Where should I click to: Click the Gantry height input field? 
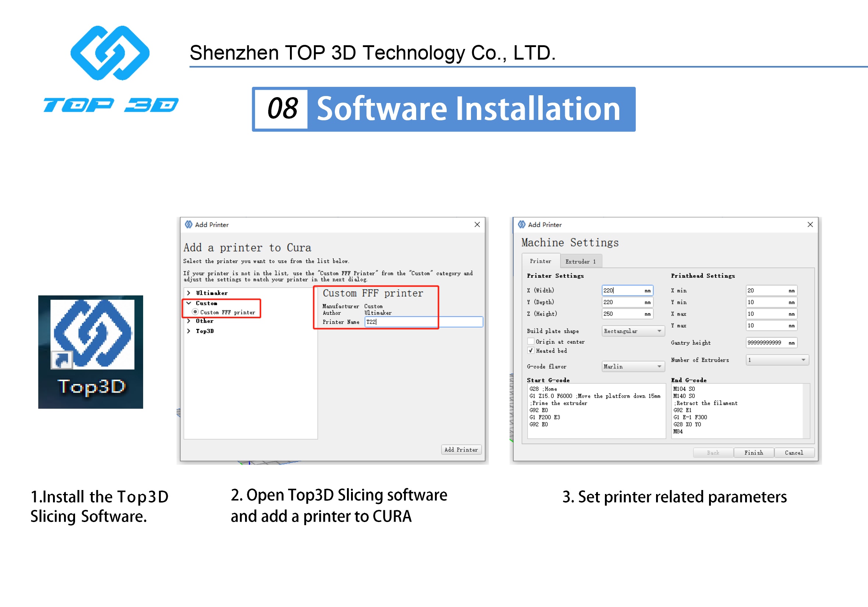click(x=772, y=343)
